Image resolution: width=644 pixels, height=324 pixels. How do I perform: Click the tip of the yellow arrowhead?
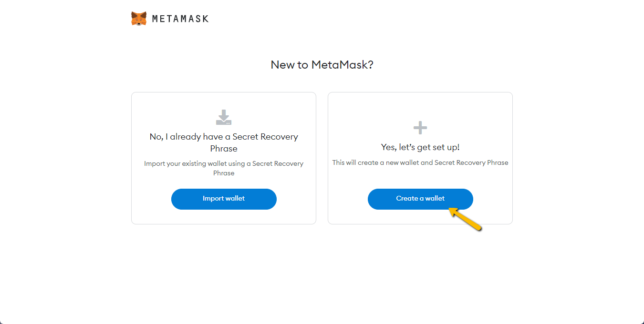tap(450, 208)
